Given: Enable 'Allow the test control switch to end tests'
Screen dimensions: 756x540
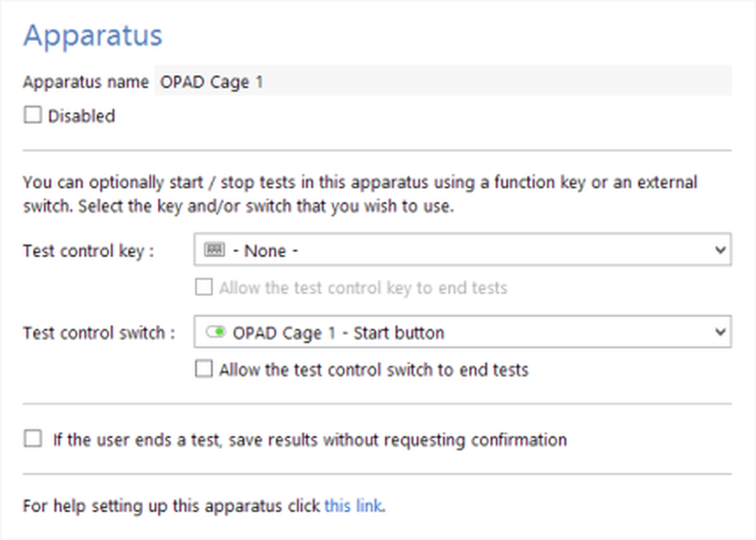Looking at the screenshot, I should (x=204, y=370).
